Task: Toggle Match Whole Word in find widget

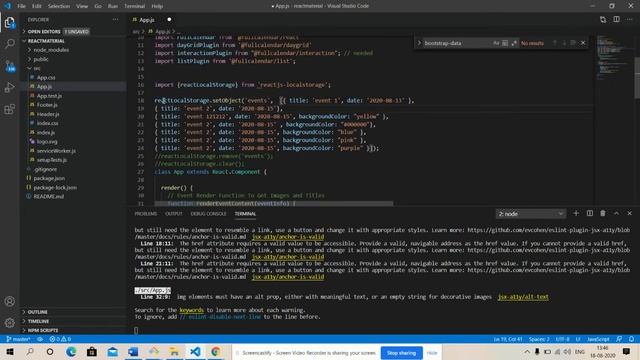Action: pos(505,43)
